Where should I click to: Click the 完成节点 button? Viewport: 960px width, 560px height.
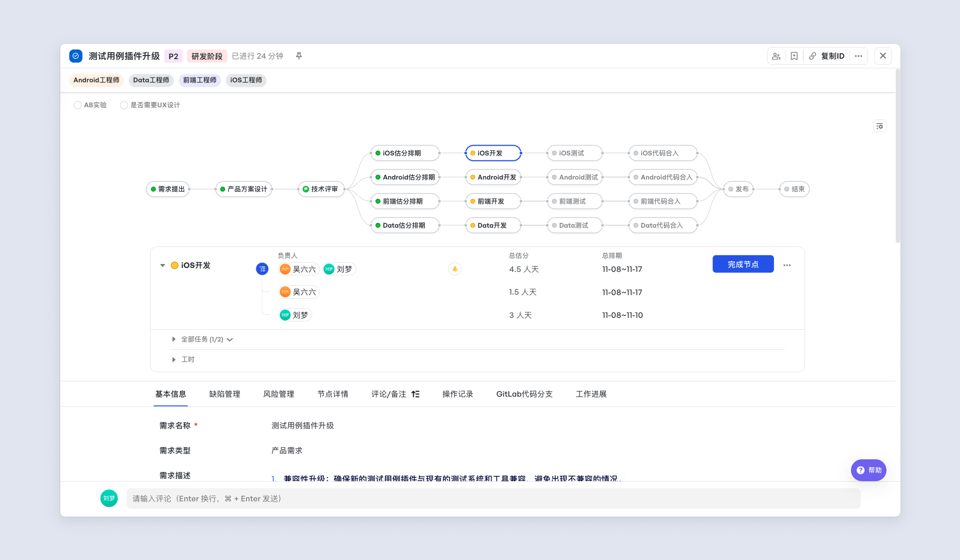point(742,264)
